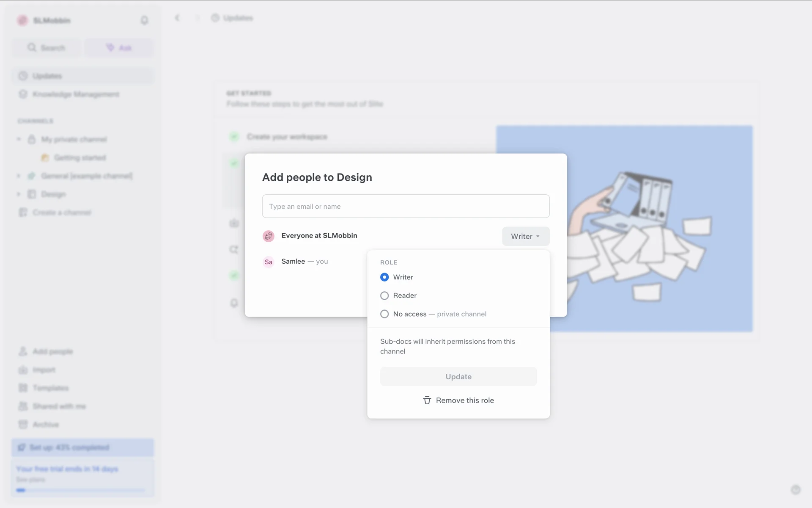812x508 pixels.
Task: Choose No access private channel option
Action: [384, 314]
